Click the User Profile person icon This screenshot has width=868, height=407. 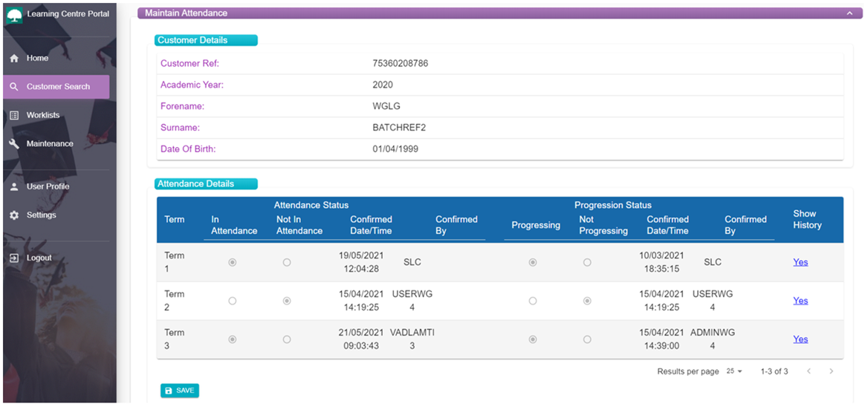(14, 187)
